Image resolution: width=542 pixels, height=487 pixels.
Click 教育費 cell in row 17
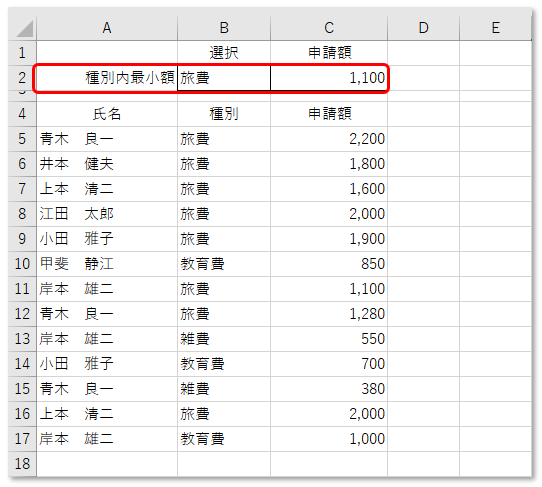[x=224, y=439]
